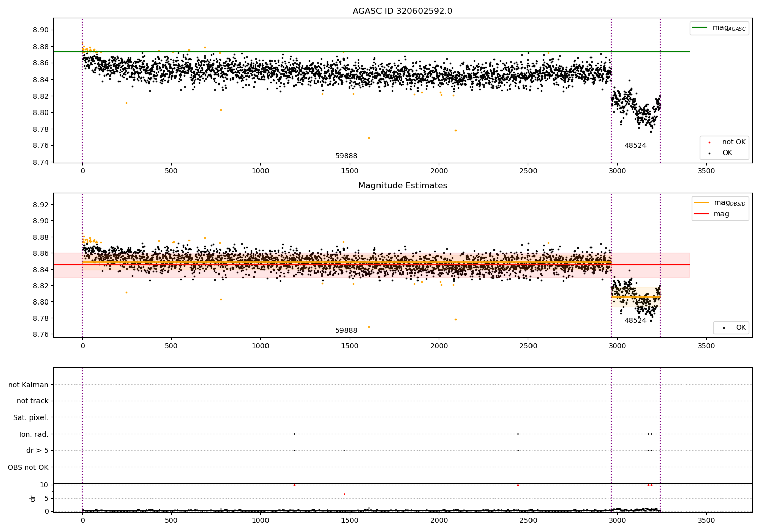Click the 'Magnitude Estimates' subplot title
The width and height of the screenshot is (760, 532).
[402, 186]
